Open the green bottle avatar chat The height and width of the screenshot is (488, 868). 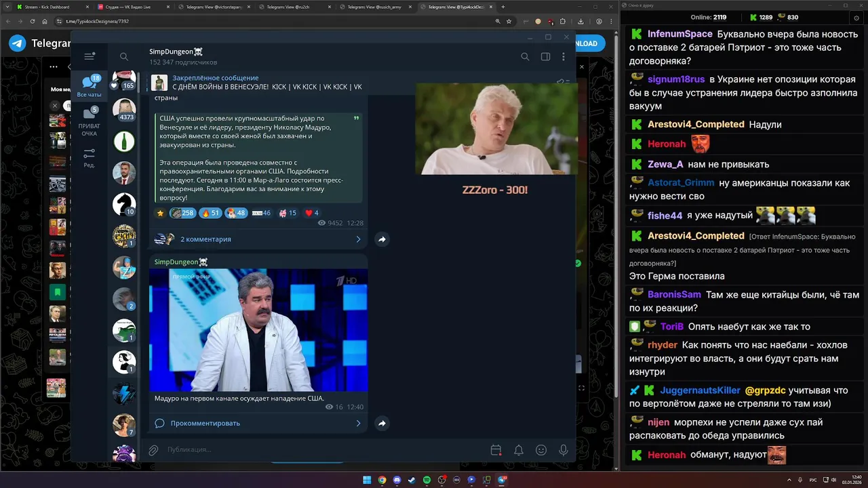point(124,141)
